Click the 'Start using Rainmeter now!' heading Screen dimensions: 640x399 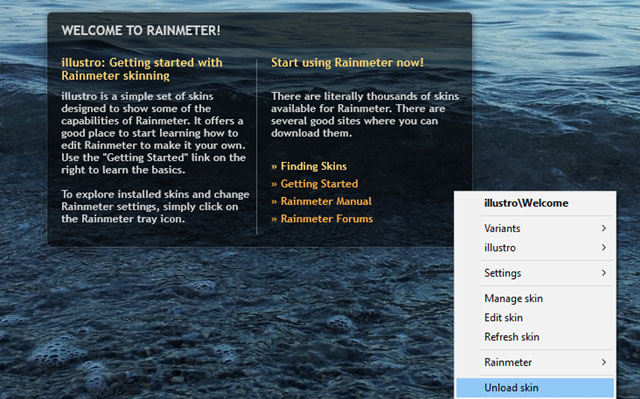pyautogui.click(x=347, y=62)
